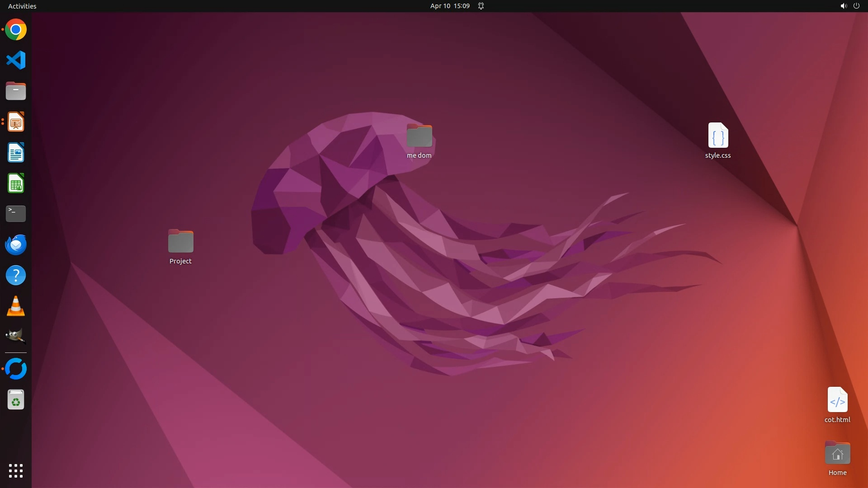This screenshot has height=488, width=868.
Task: Open the Trash in the dock
Action: click(16, 400)
